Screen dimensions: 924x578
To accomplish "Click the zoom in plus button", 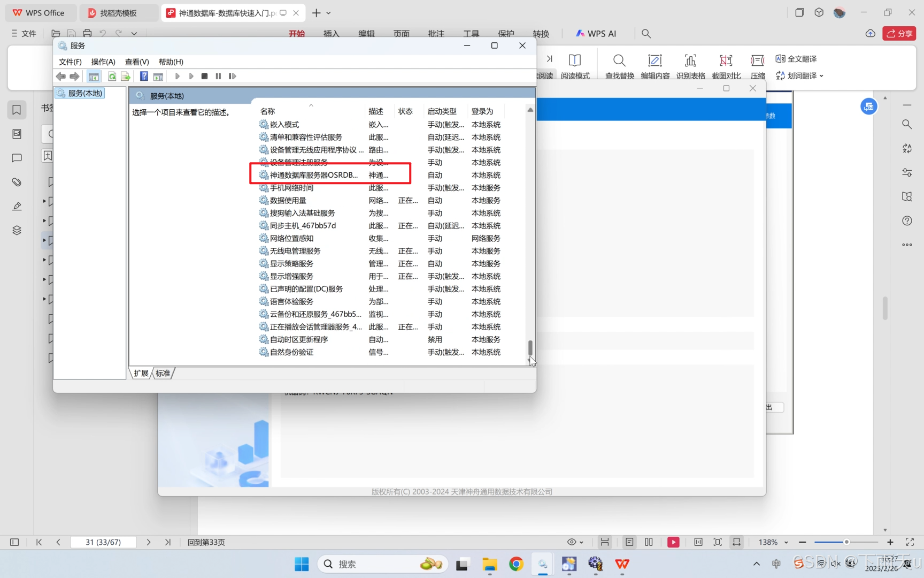I will (x=890, y=542).
